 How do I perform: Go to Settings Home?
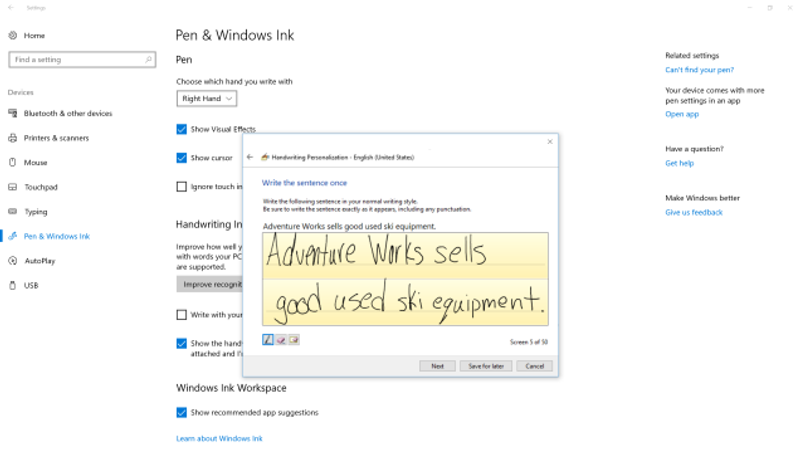click(x=34, y=35)
